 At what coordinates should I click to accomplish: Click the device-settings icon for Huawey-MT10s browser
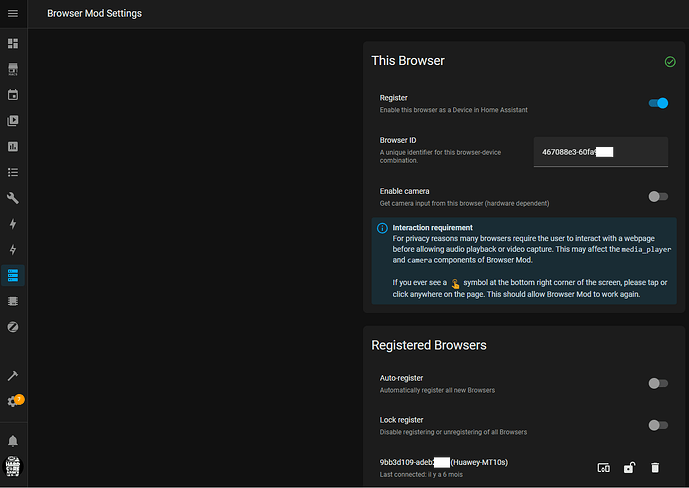(x=603, y=468)
